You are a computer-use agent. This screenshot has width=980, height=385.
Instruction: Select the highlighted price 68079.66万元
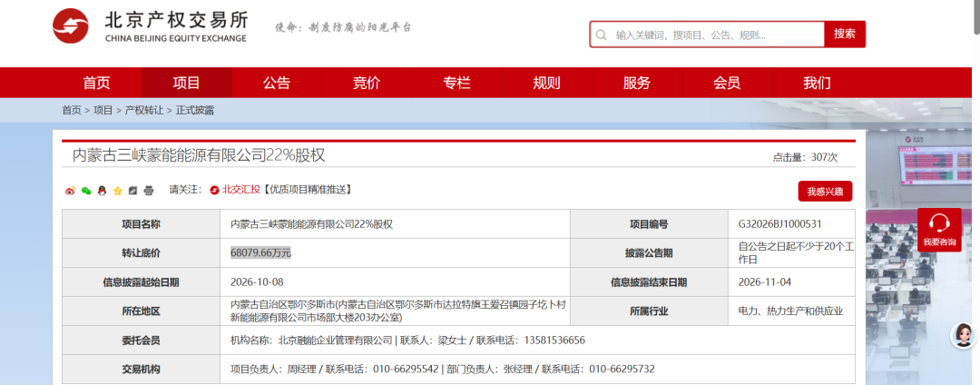[x=260, y=253]
